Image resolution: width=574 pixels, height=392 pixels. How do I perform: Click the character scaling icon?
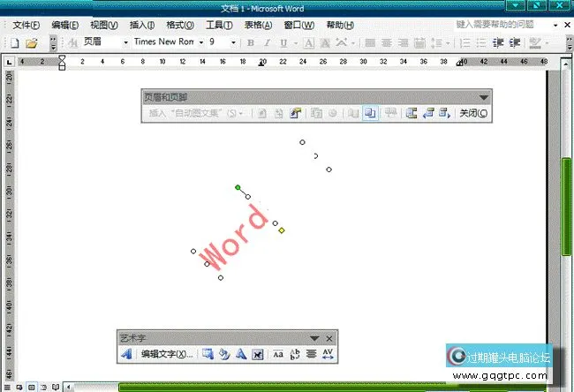point(341,43)
